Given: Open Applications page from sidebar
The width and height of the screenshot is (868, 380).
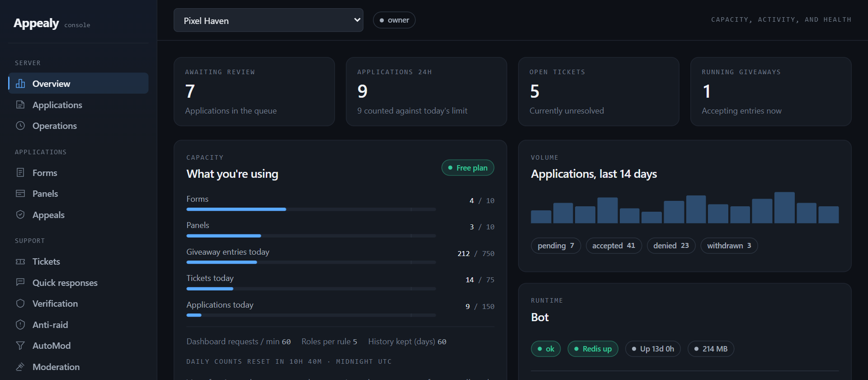Looking at the screenshot, I should point(78,105).
